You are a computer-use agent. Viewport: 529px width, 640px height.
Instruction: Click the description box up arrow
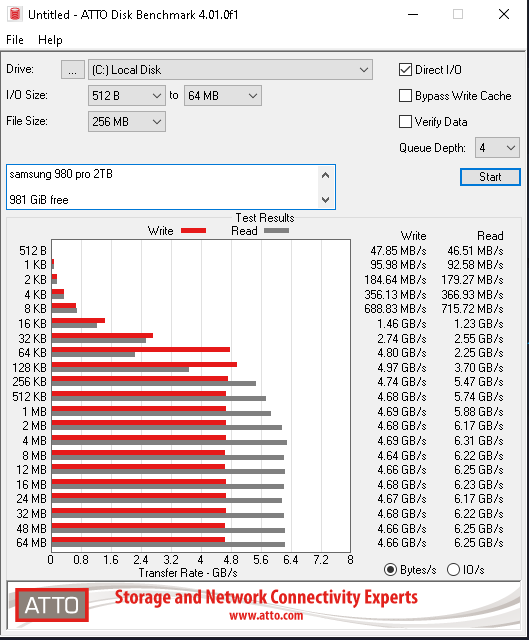(325, 175)
